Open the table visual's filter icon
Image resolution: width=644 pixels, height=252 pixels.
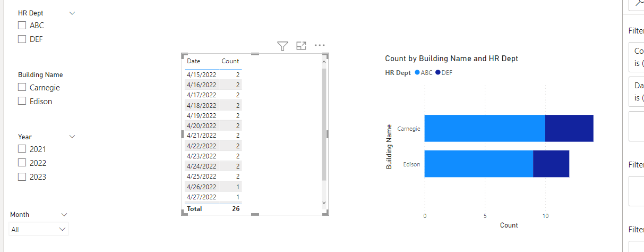click(282, 46)
